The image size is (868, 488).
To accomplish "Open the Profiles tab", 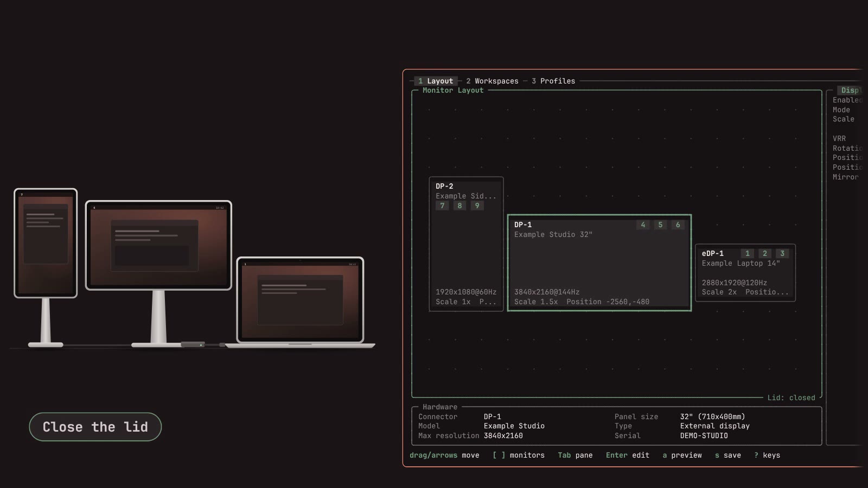I will (x=553, y=81).
